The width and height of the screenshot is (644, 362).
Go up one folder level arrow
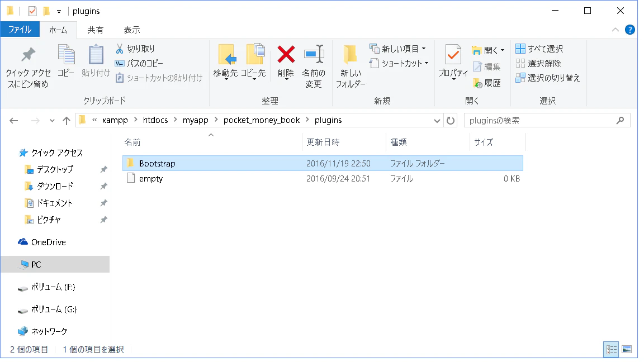[67, 121]
